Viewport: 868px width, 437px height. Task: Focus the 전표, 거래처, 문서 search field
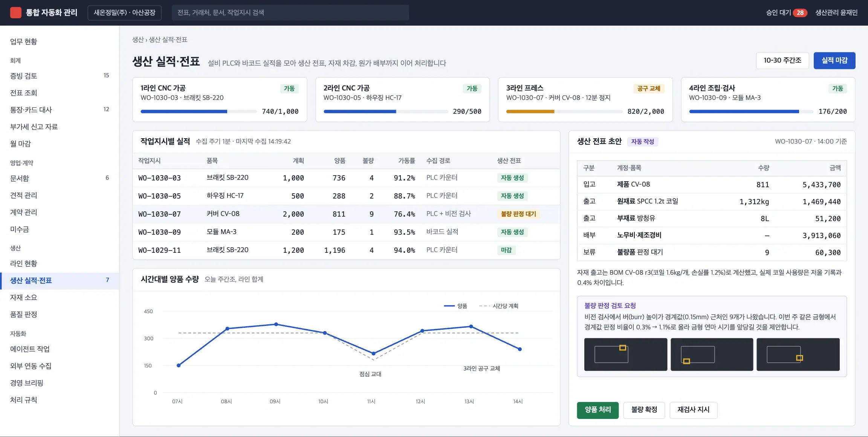pyautogui.click(x=290, y=12)
